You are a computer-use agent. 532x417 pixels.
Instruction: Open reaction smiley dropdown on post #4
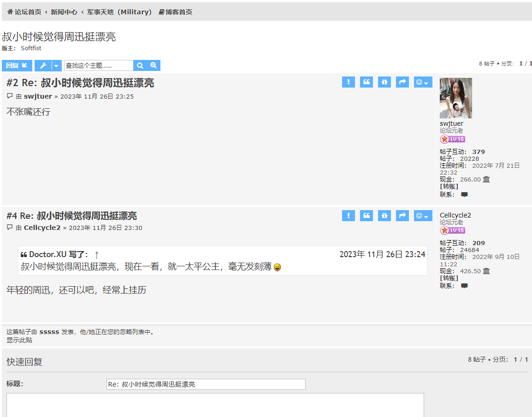tap(423, 216)
